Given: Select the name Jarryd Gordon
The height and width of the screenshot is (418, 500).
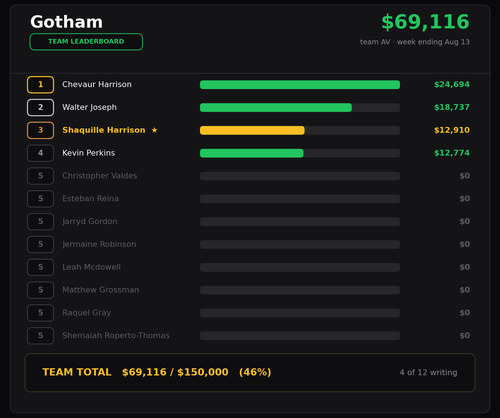Looking at the screenshot, I should (x=90, y=221).
